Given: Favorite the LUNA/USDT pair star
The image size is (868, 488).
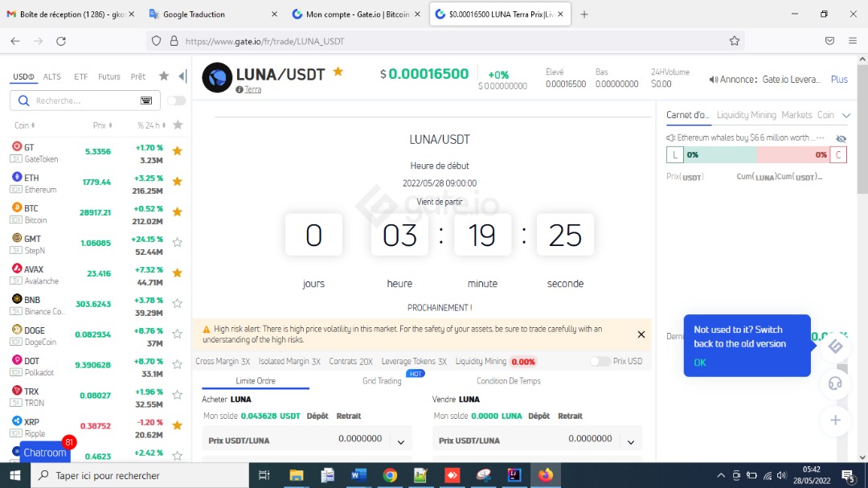Looking at the screenshot, I should tap(338, 71).
